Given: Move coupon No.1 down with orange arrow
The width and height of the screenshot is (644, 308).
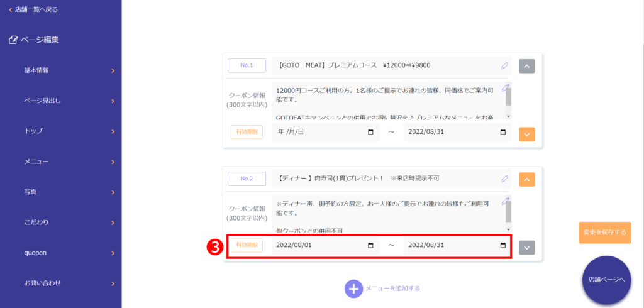Looking at the screenshot, I should 526,134.
